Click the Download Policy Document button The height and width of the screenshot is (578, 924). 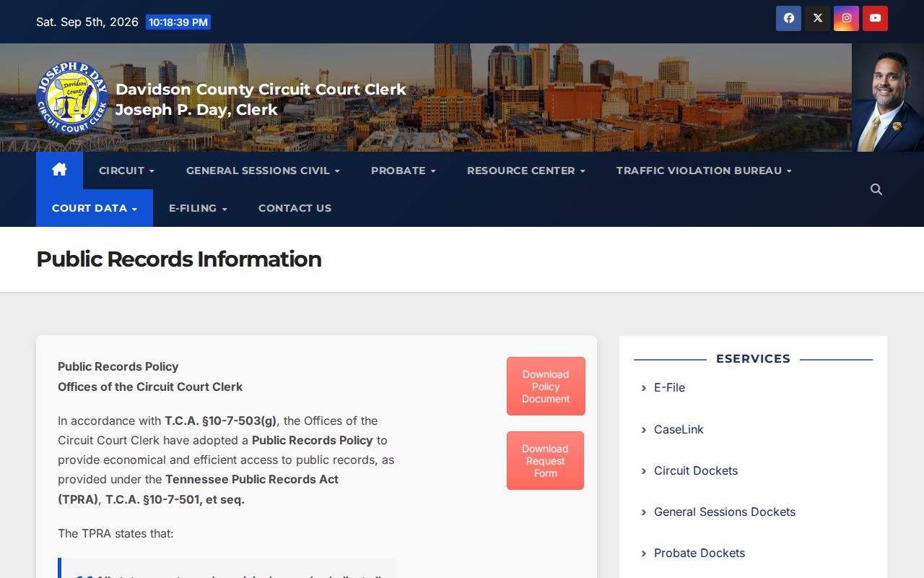[546, 387]
